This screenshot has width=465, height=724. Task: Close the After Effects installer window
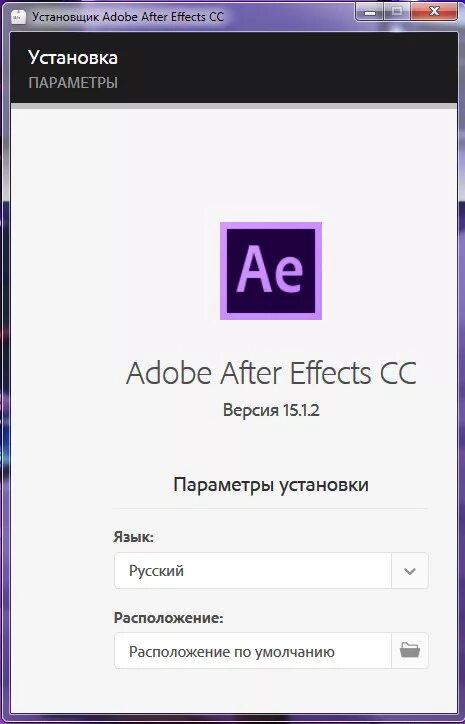(x=434, y=12)
